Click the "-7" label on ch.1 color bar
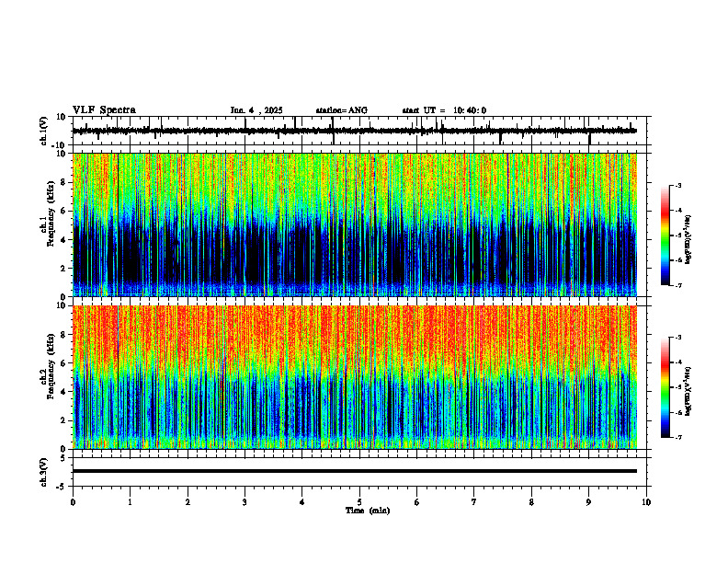Screen dimensions: 728x563 coord(677,285)
